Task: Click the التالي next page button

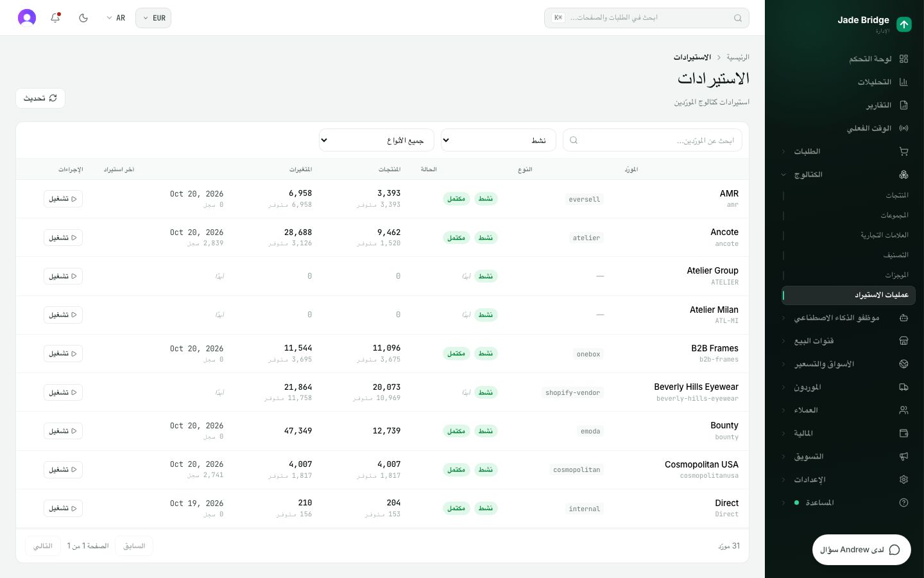Action: click(x=43, y=546)
